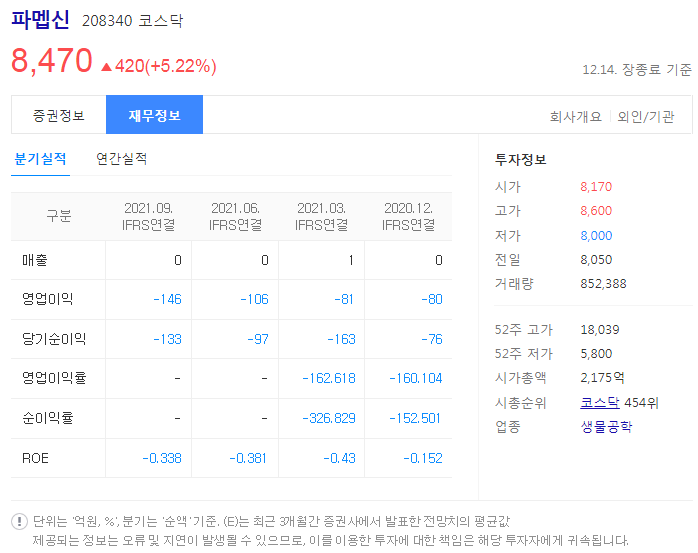Select the 재무정보 tab

point(154,115)
